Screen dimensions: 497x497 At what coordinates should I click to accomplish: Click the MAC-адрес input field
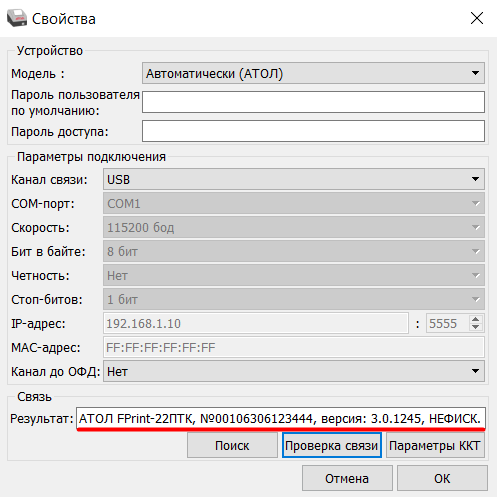click(294, 347)
